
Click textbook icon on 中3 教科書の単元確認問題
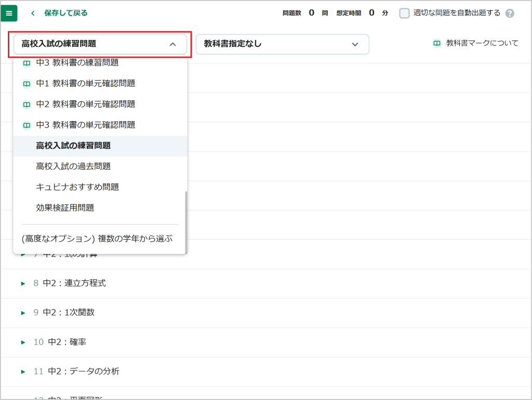26,125
